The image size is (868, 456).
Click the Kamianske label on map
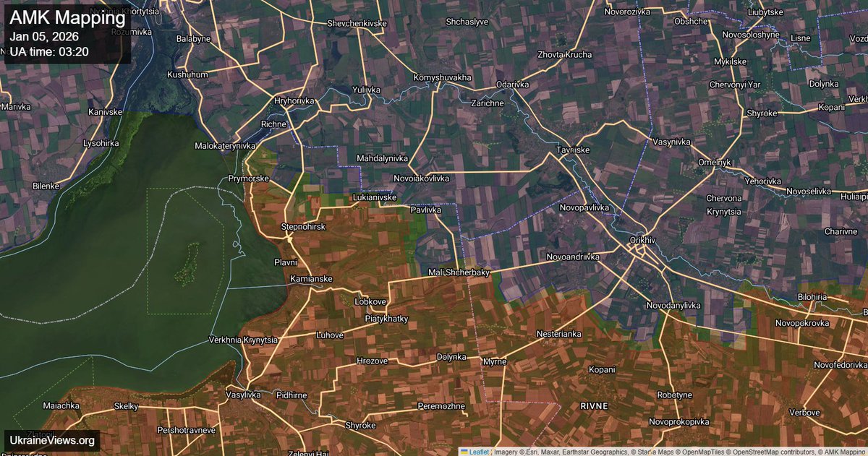coord(311,279)
